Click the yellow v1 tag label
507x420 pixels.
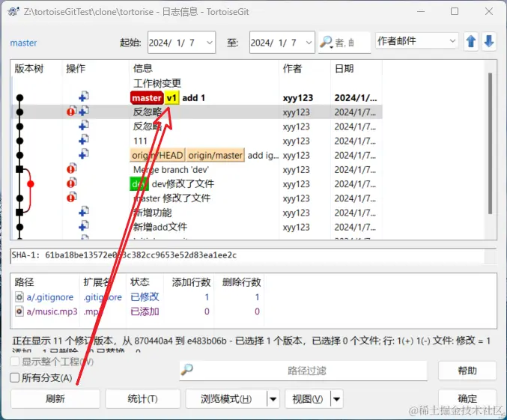point(171,98)
